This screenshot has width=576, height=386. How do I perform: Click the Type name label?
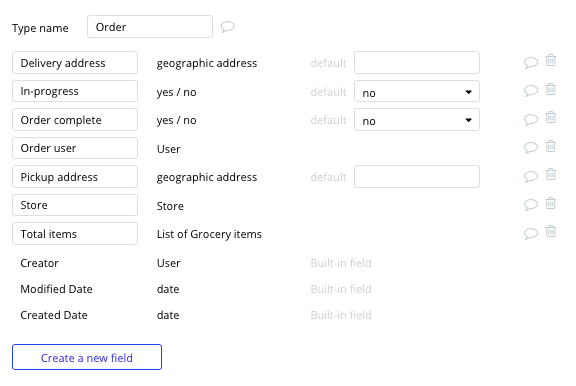40,28
